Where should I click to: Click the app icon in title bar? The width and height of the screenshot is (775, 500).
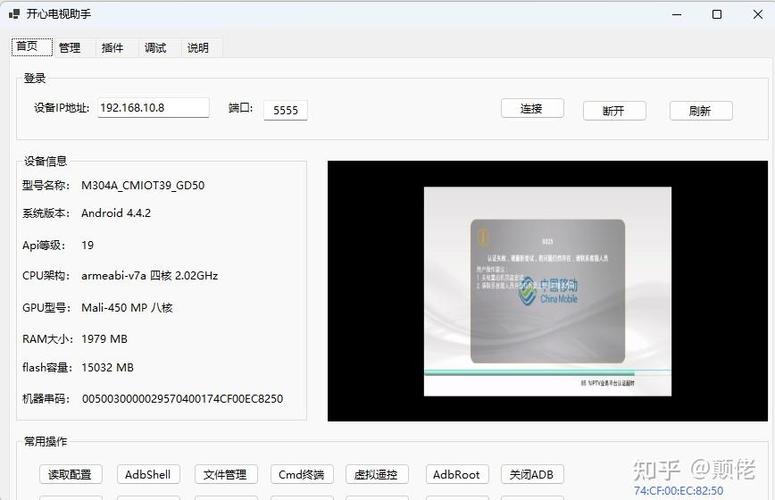pyautogui.click(x=14, y=14)
